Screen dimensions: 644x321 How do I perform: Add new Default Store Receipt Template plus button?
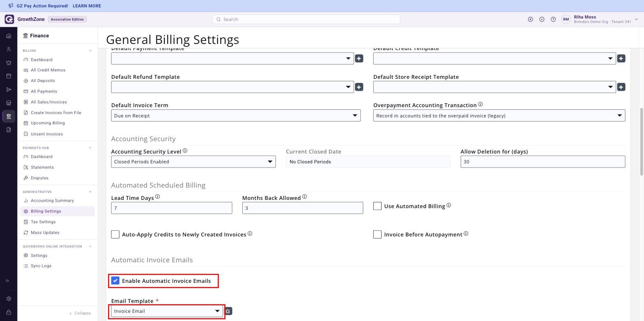[621, 87]
